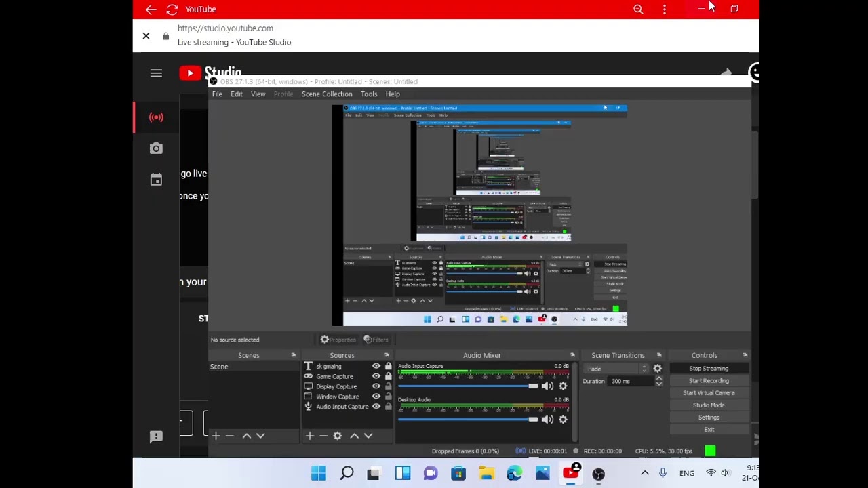
Task: Pop out the Sources dock panel
Action: click(387, 355)
